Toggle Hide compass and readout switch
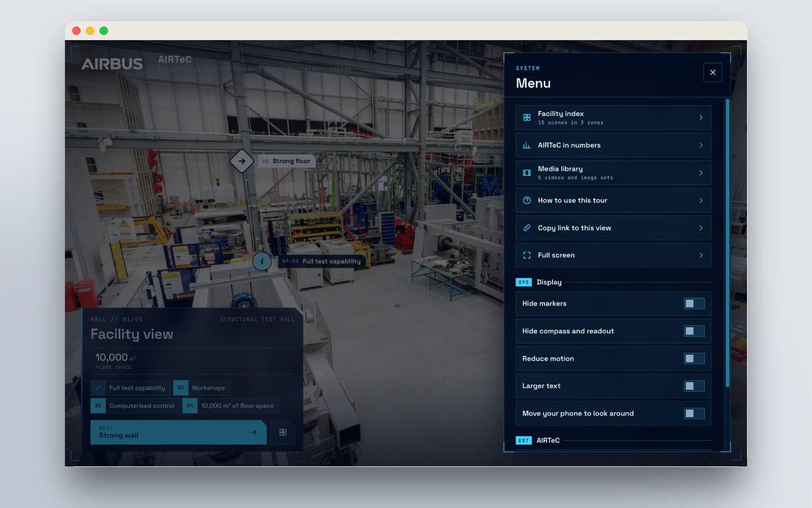The width and height of the screenshot is (812, 508). [x=694, y=331]
